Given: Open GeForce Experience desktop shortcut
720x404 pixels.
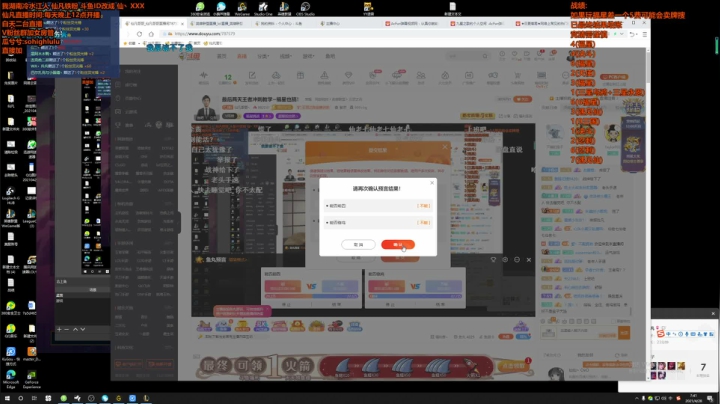Looking at the screenshot, I should tap(32, 378).
